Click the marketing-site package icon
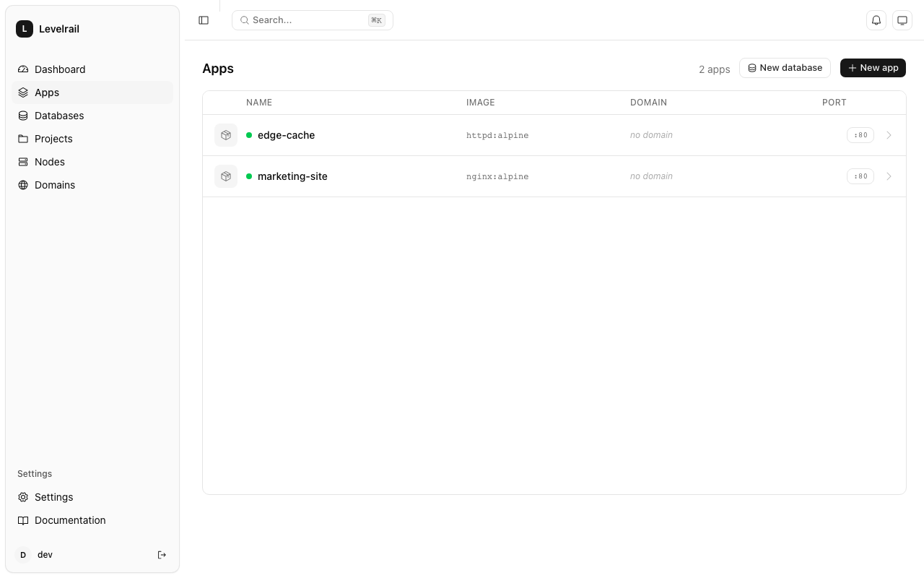The height and width of the screenshot is (578, 924). pyautogui.click(x=226, y=176)
